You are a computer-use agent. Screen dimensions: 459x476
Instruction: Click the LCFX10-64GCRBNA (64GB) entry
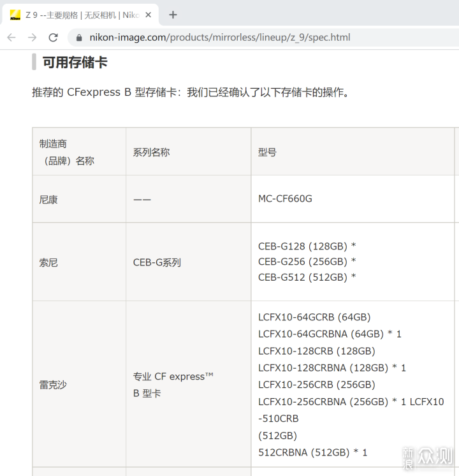[330, 334]
